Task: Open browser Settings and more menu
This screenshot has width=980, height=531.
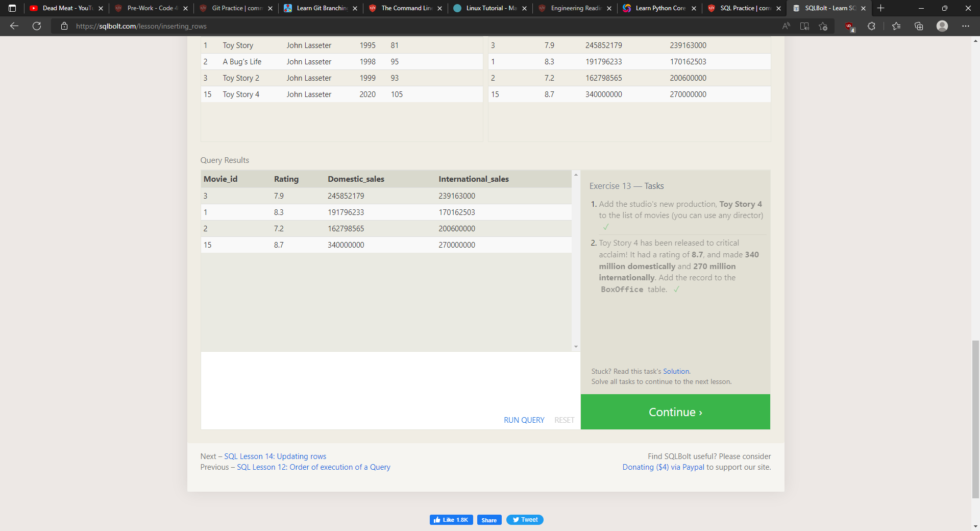Action: 966,26
